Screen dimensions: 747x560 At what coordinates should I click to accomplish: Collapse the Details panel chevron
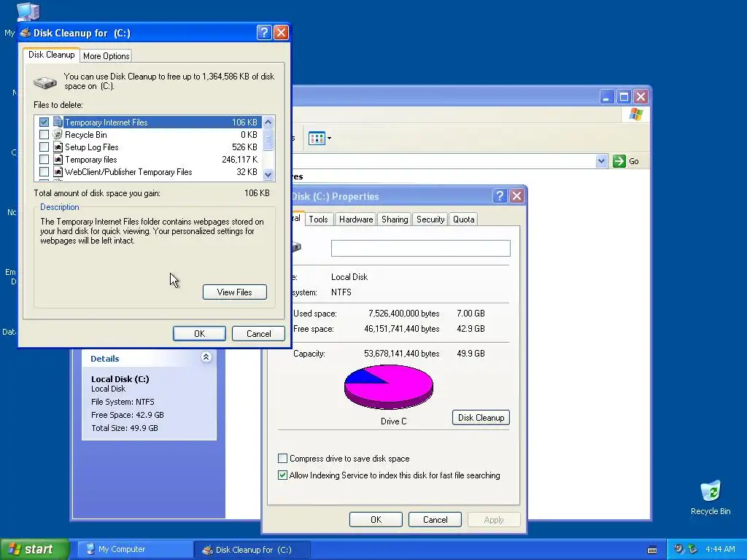pyautogui.click(x=206, y=357)
